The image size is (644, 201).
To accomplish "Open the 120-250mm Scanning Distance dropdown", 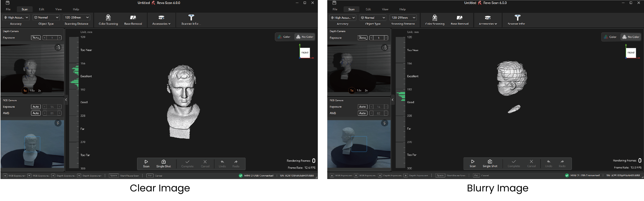I will (x=77, y=18).
